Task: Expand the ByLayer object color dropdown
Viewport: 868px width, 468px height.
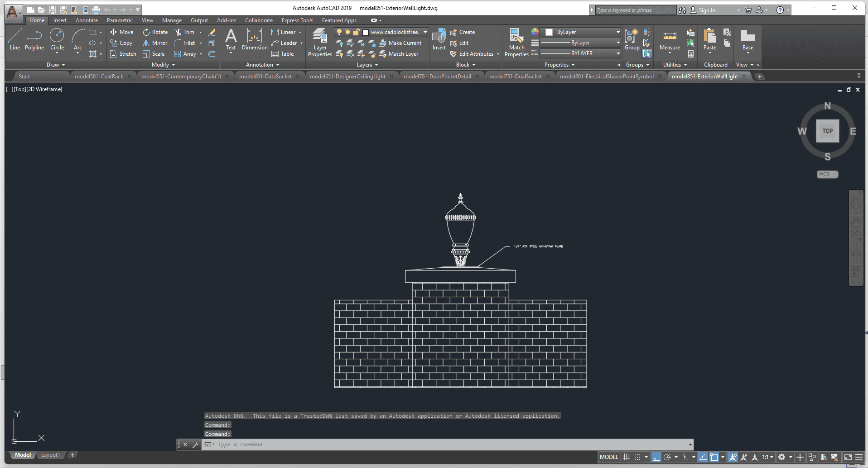Action: [618, 32]
